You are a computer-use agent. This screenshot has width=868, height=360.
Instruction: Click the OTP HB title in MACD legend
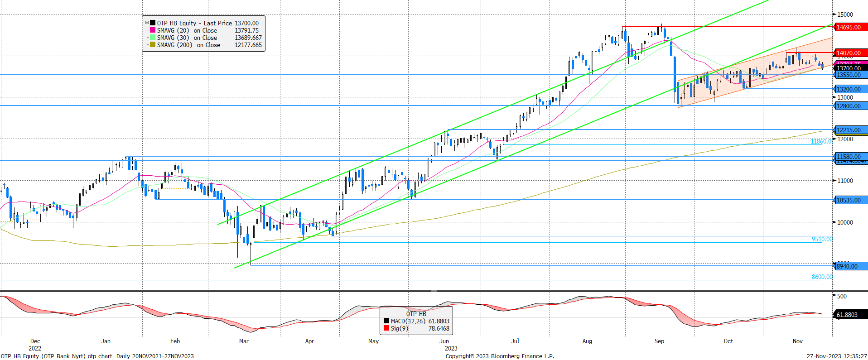tap(416, 314)
